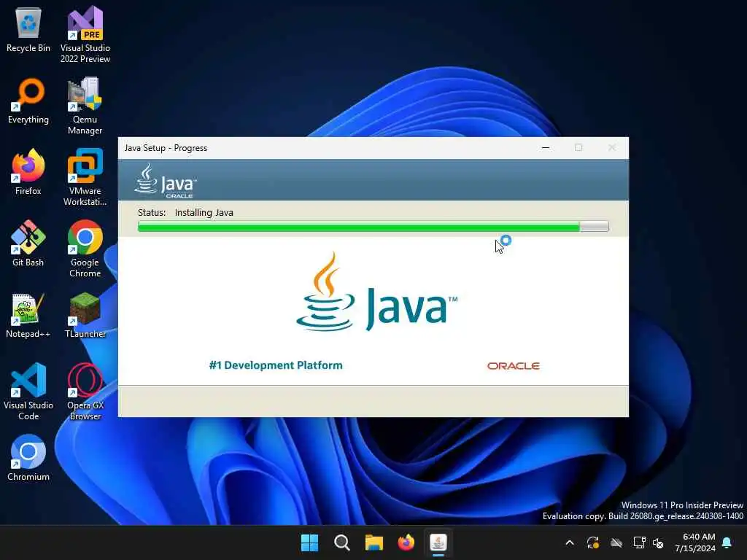747x560 pixels.
Task: Open the notification bell icon
Action: pyautogui.click(x=727, y=542)
